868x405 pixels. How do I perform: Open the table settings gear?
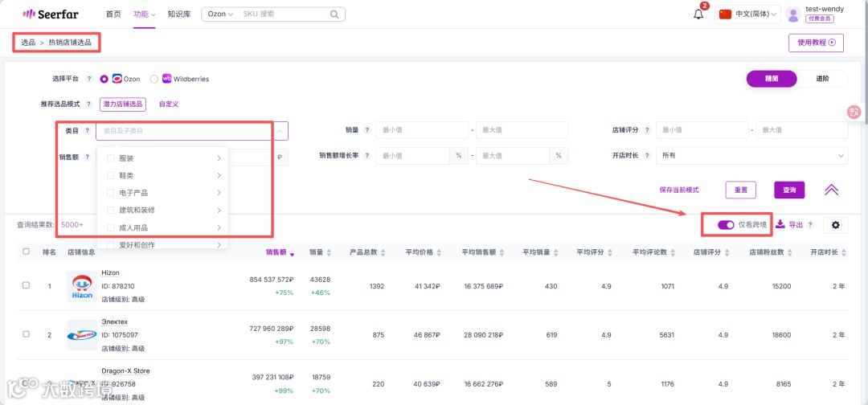[835, 225]
